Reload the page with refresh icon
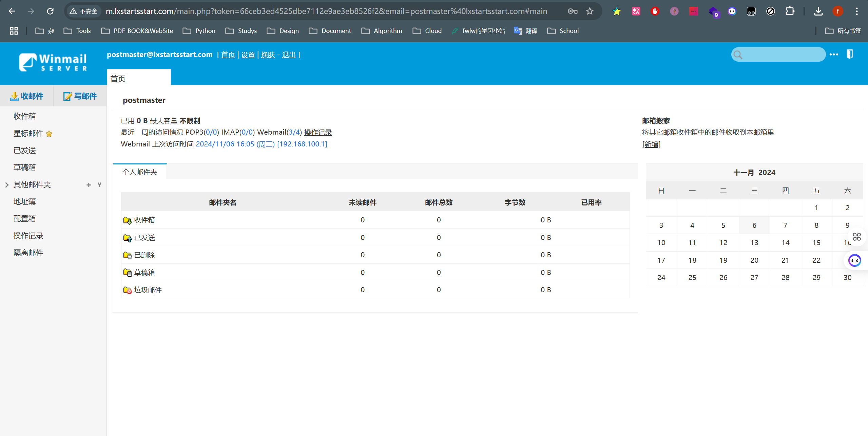Screen dimensions: 868x436 (50, 11)
